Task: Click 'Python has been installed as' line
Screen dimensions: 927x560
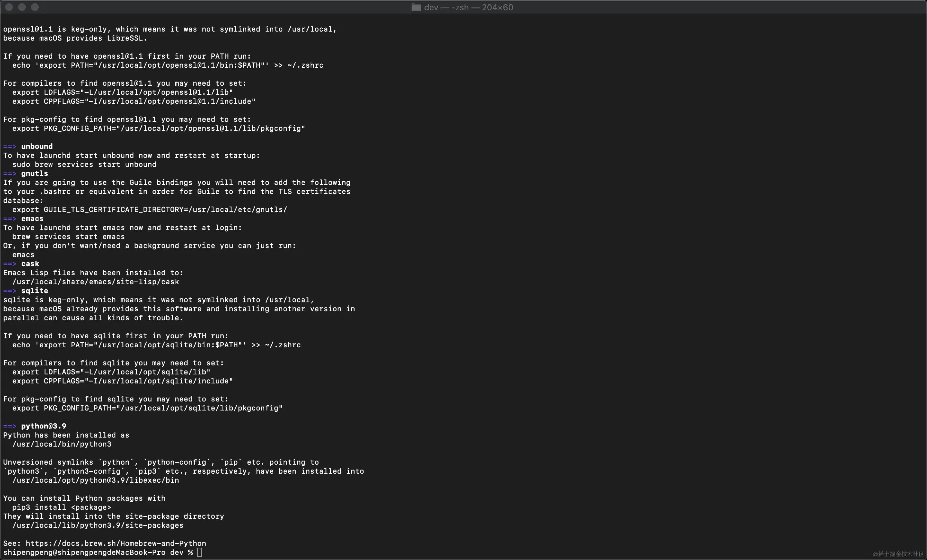Action: 66,435
